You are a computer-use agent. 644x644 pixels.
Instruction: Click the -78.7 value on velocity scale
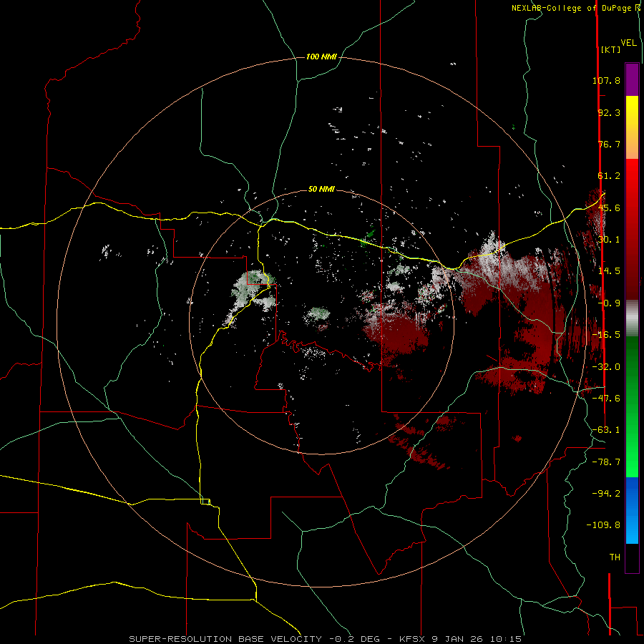coord(606,462)
